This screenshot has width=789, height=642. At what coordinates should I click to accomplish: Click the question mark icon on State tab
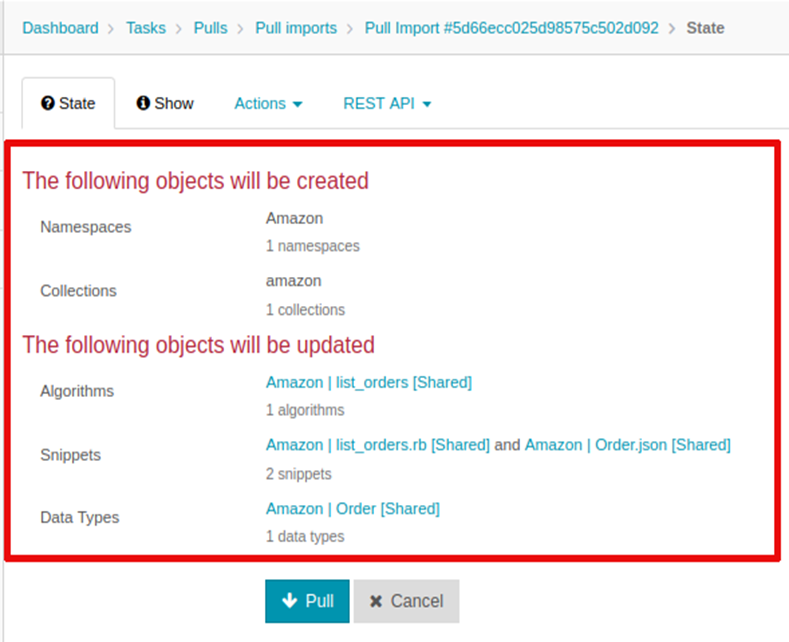click(48, 103)
